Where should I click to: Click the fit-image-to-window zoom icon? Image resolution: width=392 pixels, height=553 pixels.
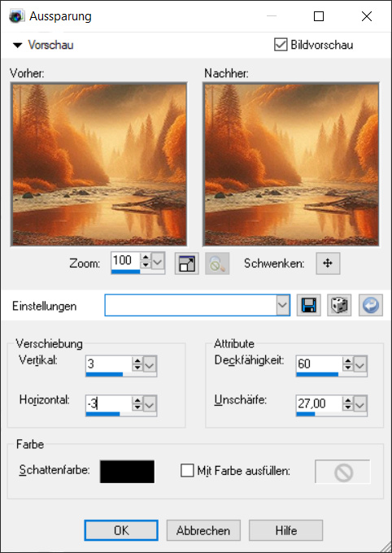click(187, 263)
